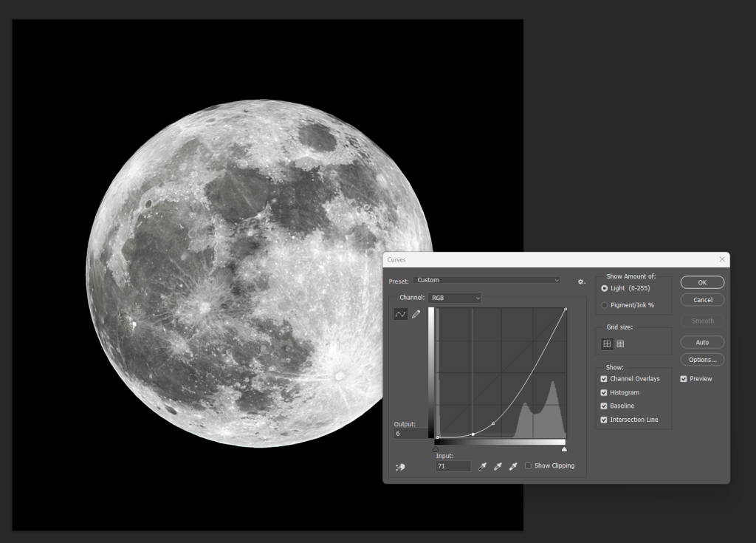Select the edit points curve tool
Viewport: 756px width, 543px height.
tap(400, 314)
